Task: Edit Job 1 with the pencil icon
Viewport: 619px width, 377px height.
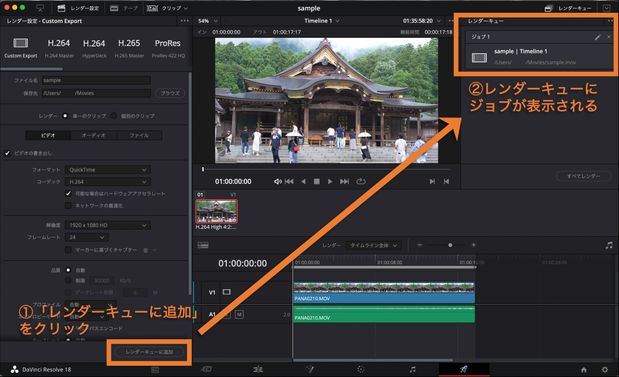Action: pos(597,37)
